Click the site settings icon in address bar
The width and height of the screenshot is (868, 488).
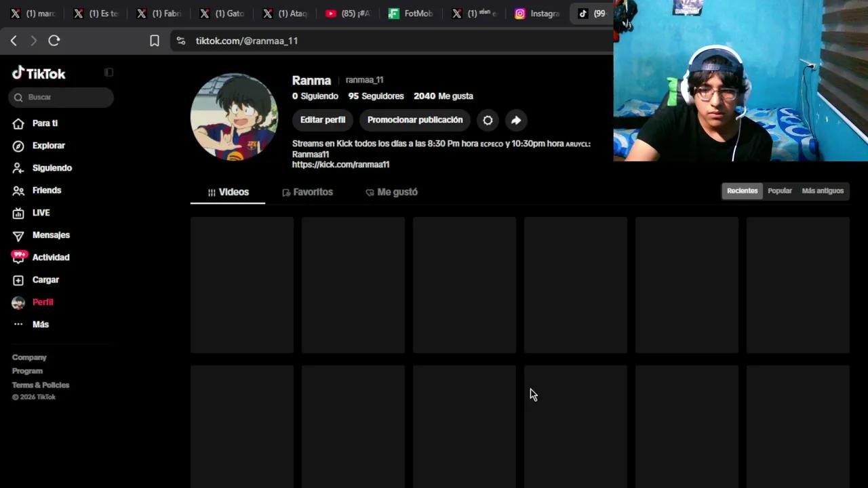180,41
